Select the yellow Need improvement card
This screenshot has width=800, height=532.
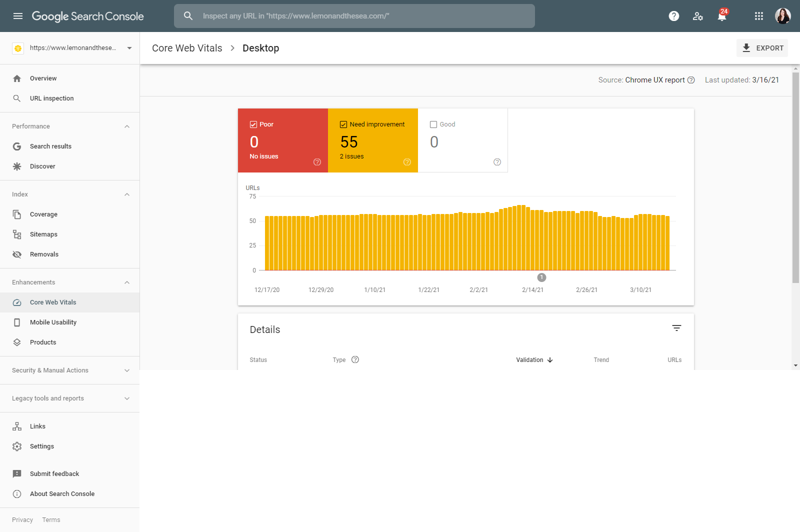[373, 140]
